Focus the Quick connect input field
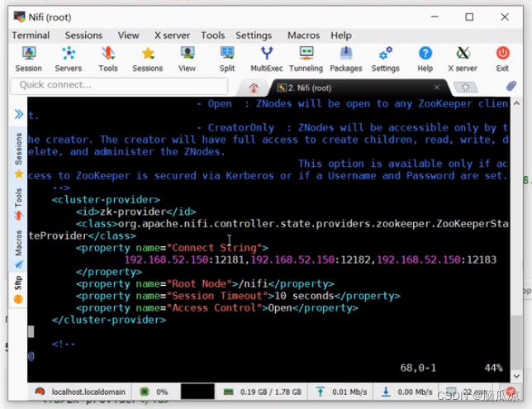 pos(119,85)
